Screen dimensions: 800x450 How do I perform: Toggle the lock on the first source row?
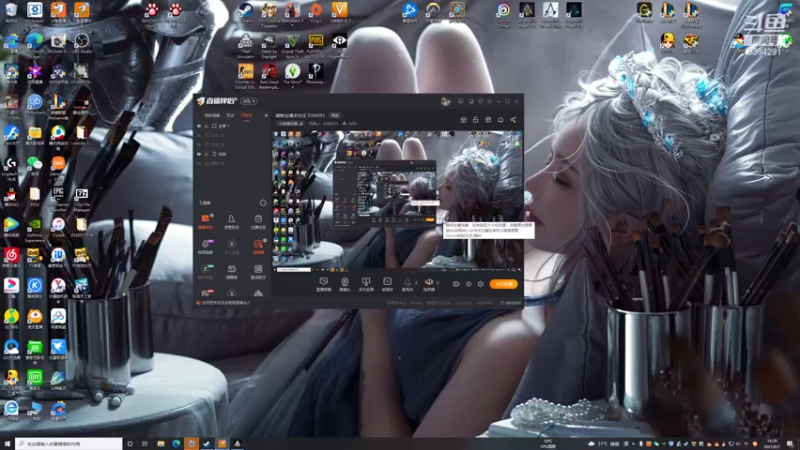[207, 126]
